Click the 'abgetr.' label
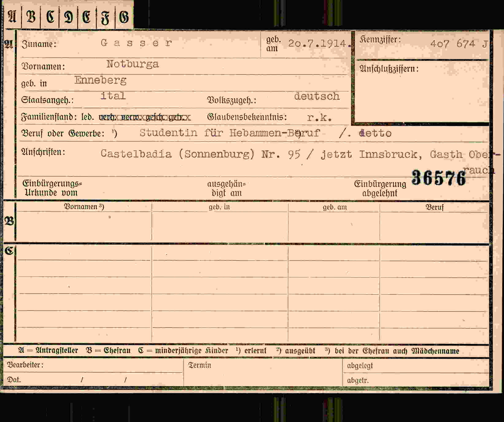Viewport: 504px width, 422px height. click(358, 380)
